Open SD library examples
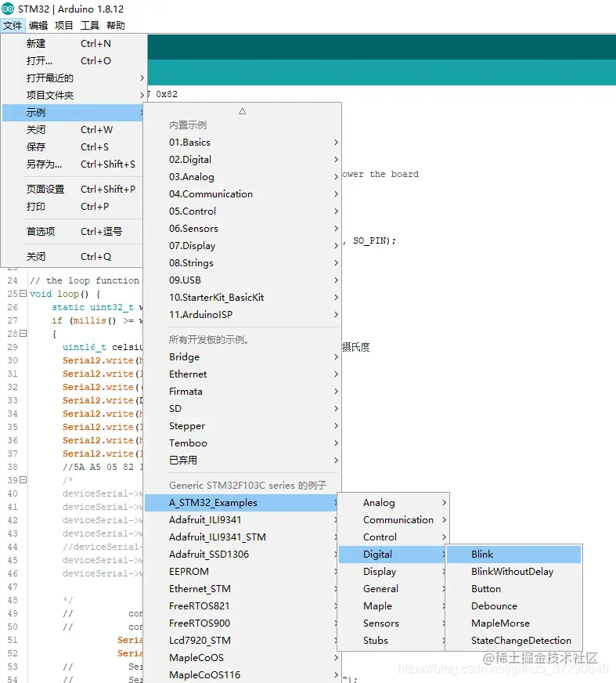Viewport: 616px width, 683px height. [242, 409]
